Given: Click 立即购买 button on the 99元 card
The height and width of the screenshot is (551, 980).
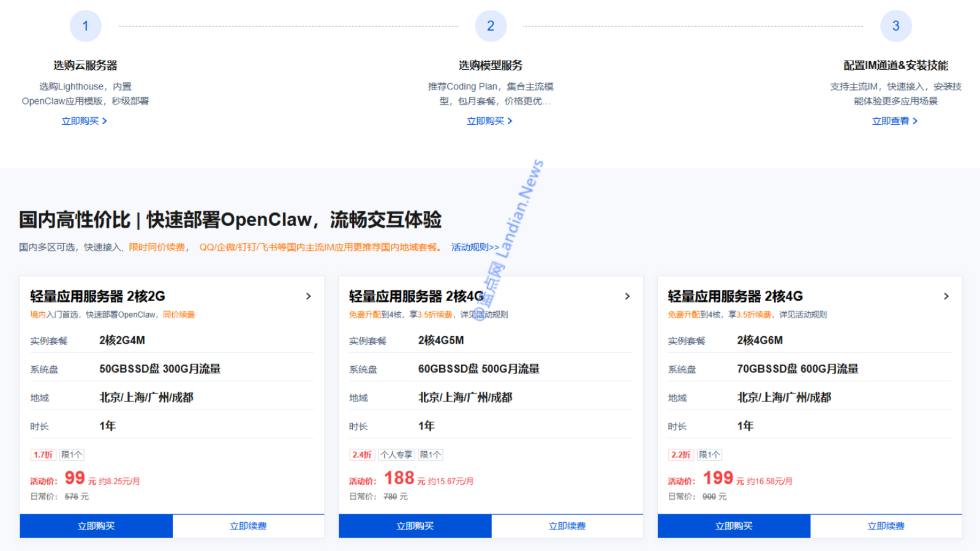Looking at the screenshot, I should click(96, 525).
